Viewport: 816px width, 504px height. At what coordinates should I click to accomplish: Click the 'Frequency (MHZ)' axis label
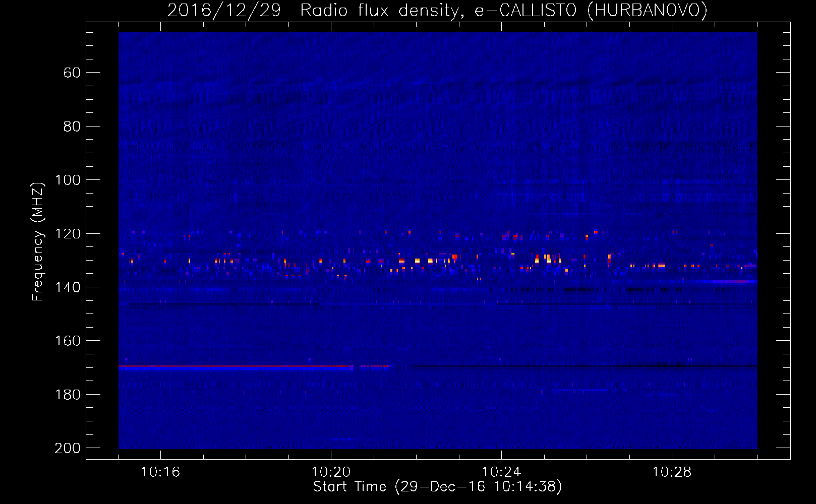(38, 241)
